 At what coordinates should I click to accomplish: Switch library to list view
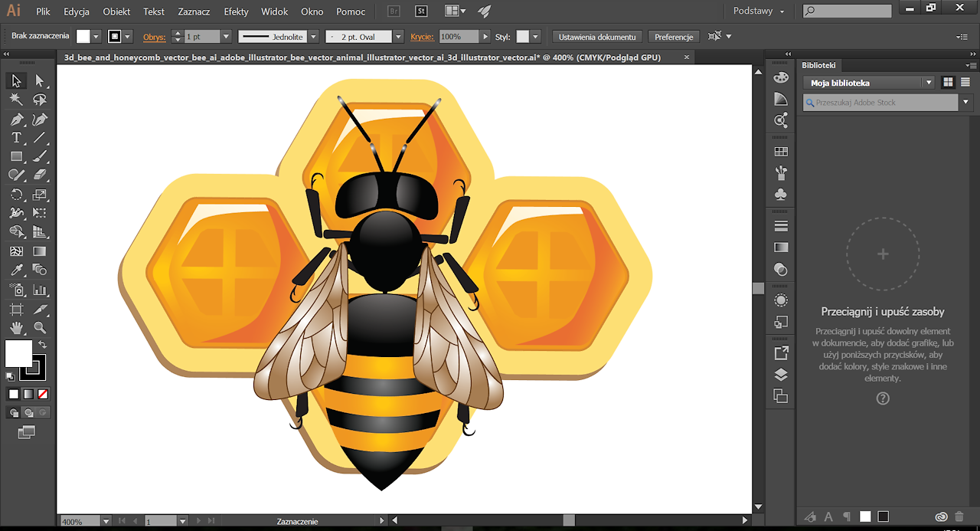(965, 83)
